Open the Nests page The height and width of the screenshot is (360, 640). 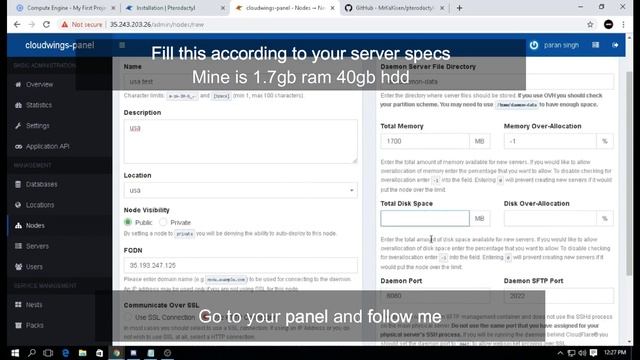[x=34, y=305]
